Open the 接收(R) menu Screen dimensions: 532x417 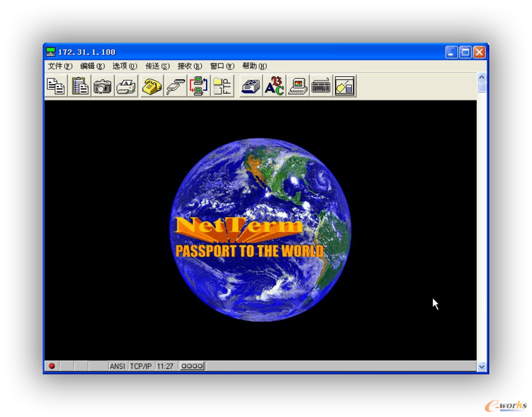(189, 66)
